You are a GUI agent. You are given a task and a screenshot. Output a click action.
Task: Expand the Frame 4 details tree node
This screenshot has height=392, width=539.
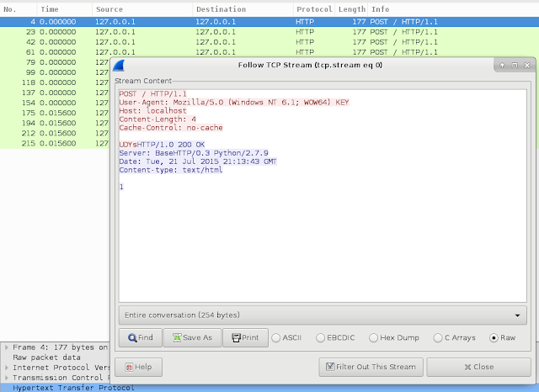pyautogui.click(x=6, y=347)
